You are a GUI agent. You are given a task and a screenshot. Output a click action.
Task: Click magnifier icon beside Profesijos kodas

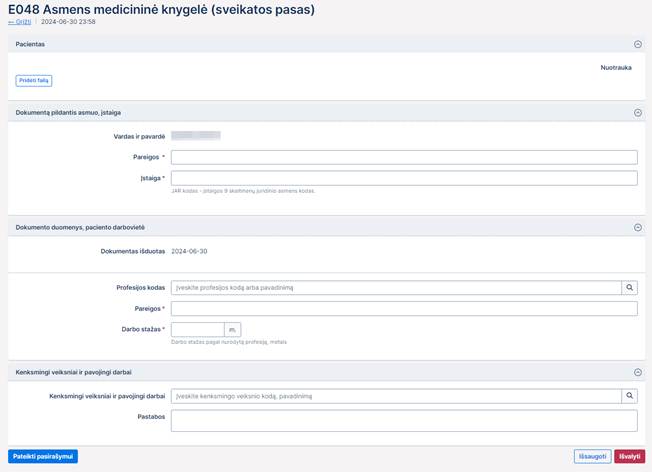pos(629,288)
